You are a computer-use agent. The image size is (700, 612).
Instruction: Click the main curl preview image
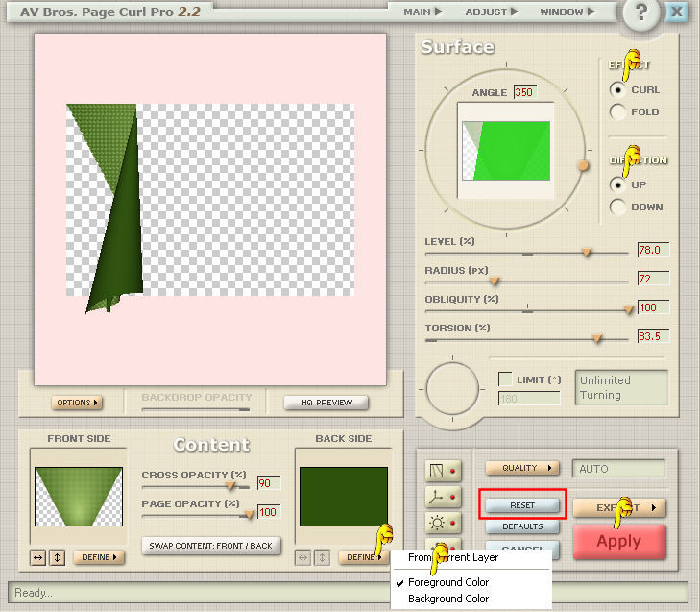point(210,209)
